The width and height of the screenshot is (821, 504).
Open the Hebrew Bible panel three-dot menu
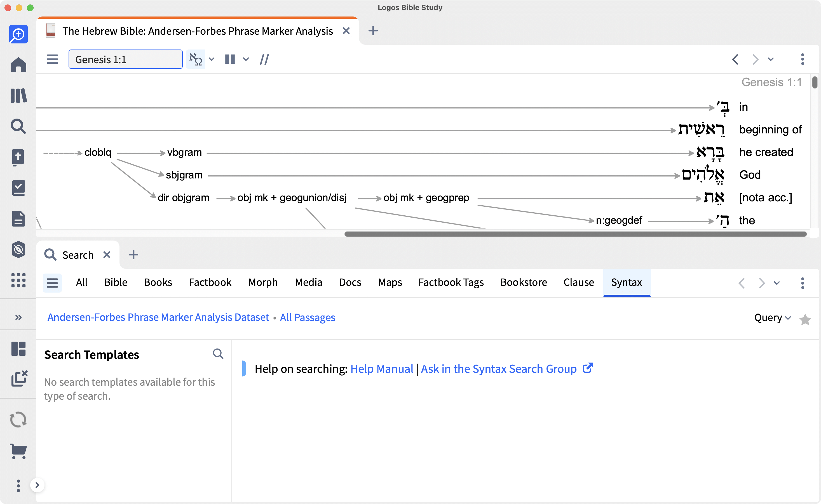[803, 59]
